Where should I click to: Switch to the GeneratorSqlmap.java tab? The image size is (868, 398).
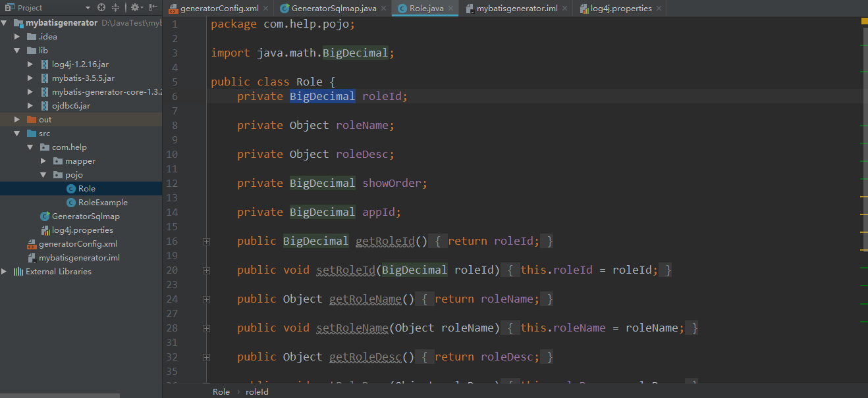coord(333,9)
